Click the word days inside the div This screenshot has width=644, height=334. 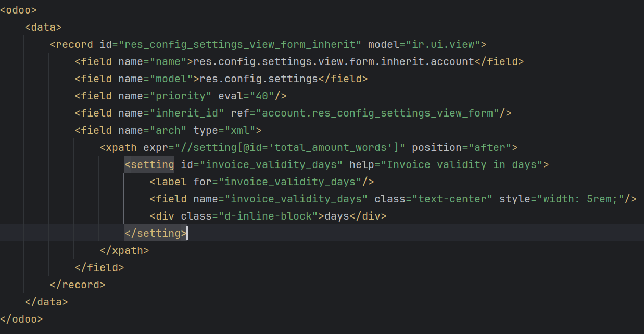click(337, 216)
